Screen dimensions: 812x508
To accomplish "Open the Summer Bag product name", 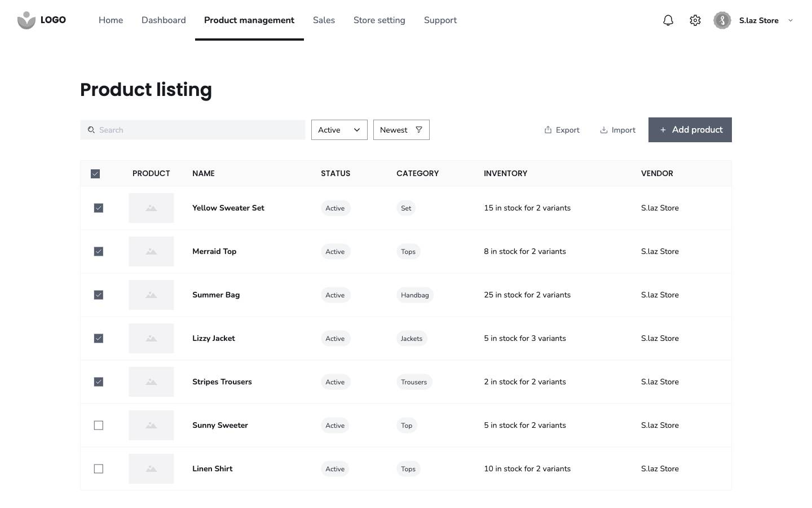I will click(x=216, y=295).
